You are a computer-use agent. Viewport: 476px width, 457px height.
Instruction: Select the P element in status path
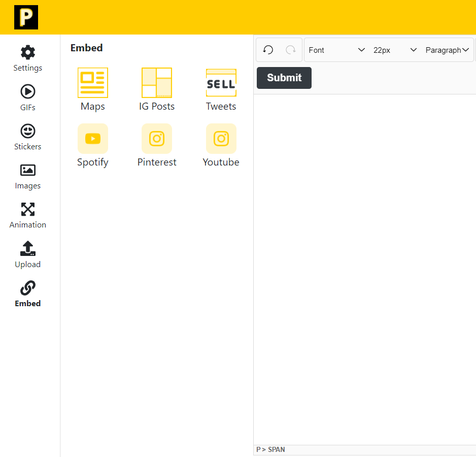[258, 449]
